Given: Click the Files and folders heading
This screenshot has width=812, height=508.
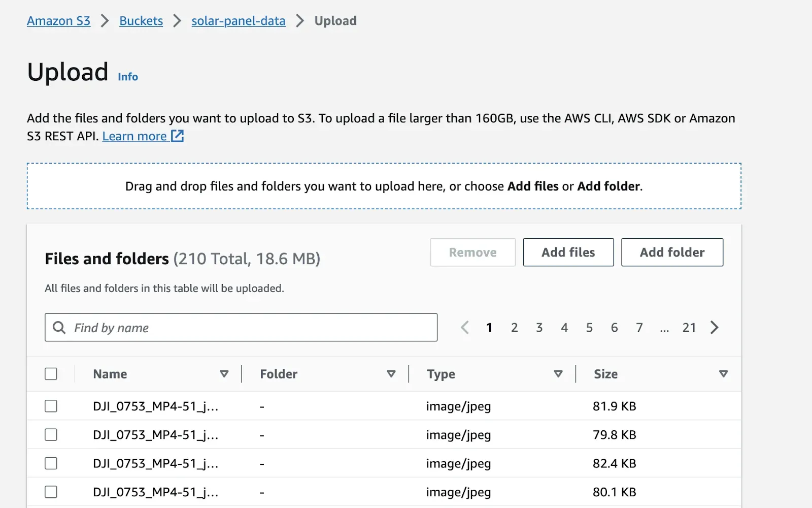Looking at the screenshot, I should coord(107,259).
